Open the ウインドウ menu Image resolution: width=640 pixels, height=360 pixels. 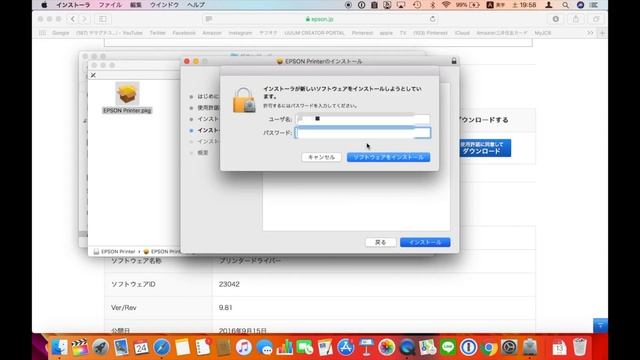coord(164,5)
